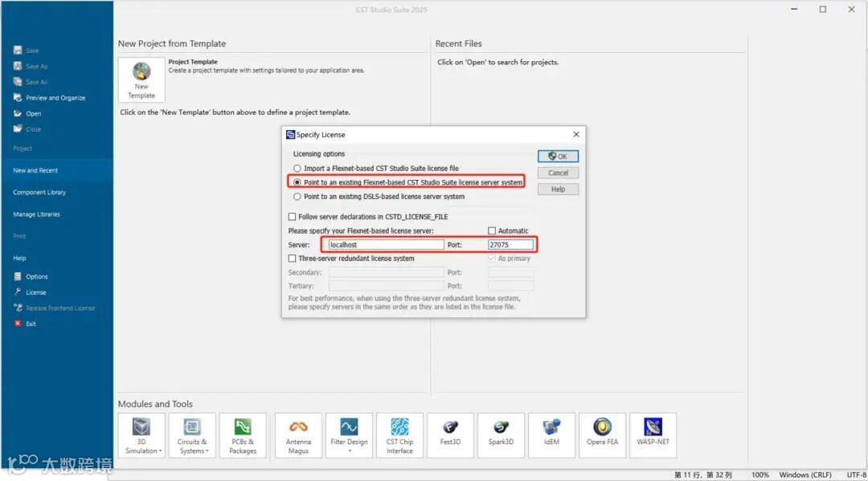
Task: Launch Opera FEA module
Action: tap(602, 436)
